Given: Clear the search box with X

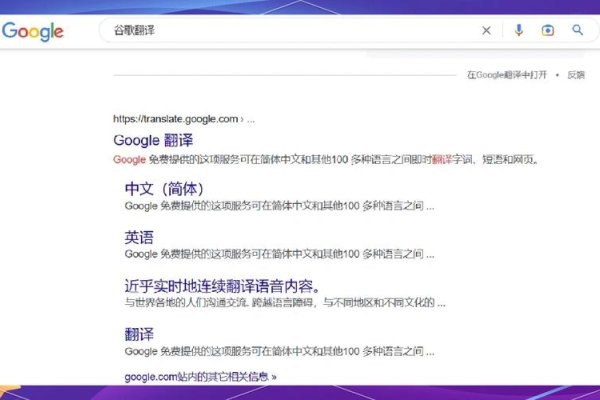Looking at the screenshot, I should (486, 31).
